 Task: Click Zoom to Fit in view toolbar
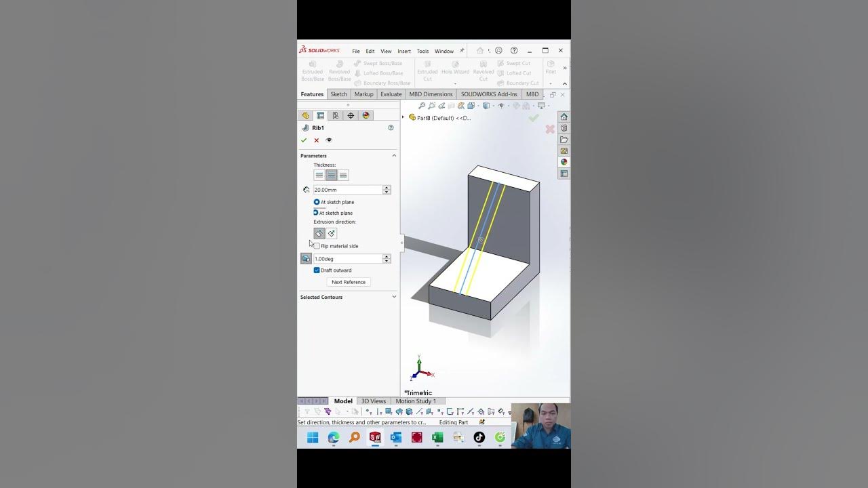pyautogui.click(x=422, y=106)
